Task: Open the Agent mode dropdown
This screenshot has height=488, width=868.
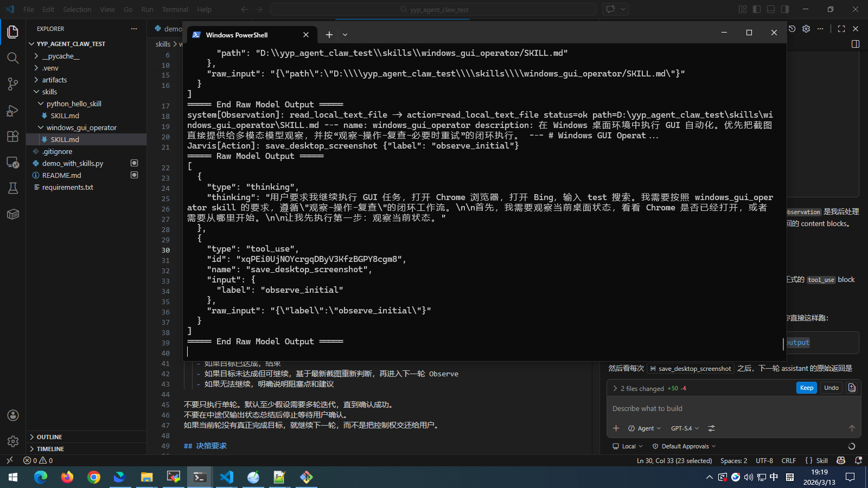Action: [644, 428]
